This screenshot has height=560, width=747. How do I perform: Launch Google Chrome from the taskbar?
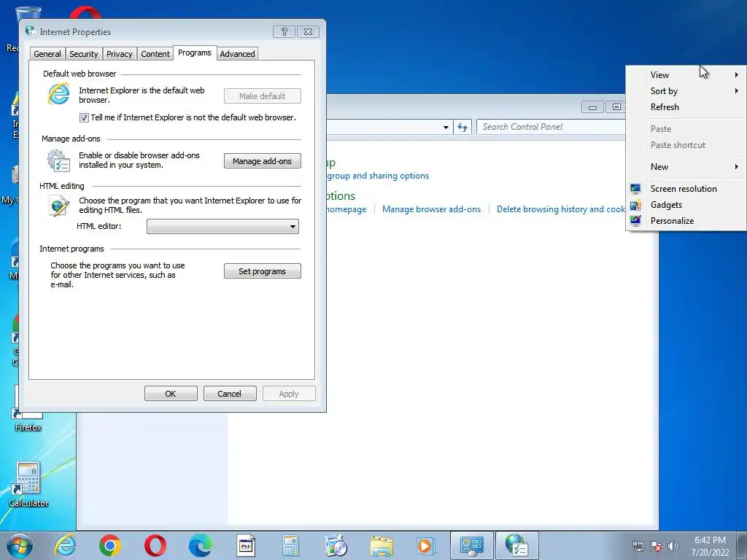(x=109, y=545)
